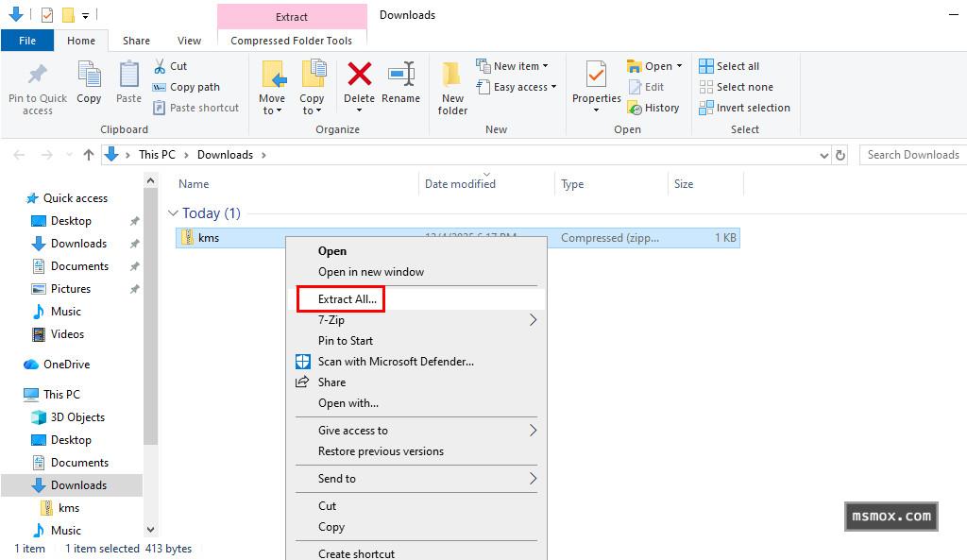Image resolution: width=967 pixels, height=560 pixels.
Task: Create a New folder from ribbon
Action: 452,87
